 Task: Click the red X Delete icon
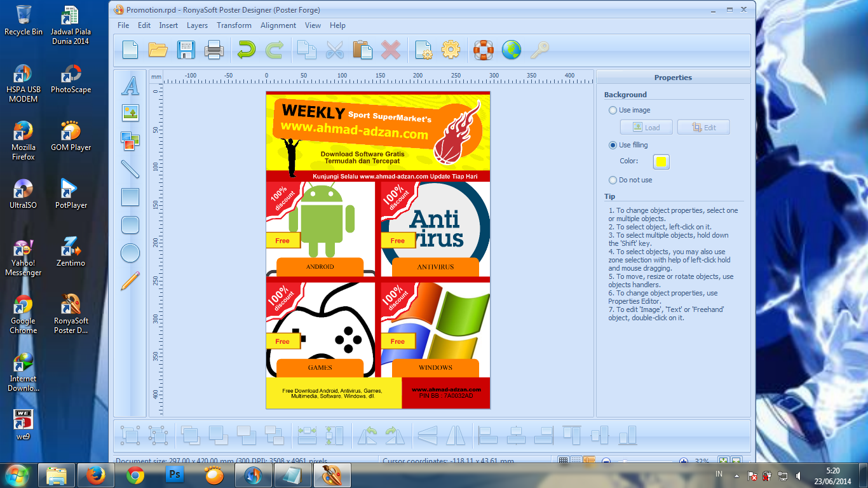pyautogui.click(x=390, y=50)
